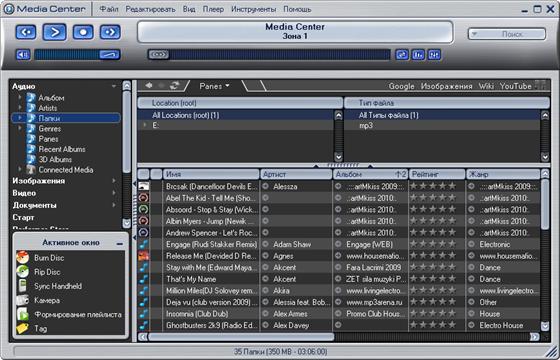The width and height of the screenshot is (560, 360).
Task: Click the Google link
Action: (x=401, y=86)
